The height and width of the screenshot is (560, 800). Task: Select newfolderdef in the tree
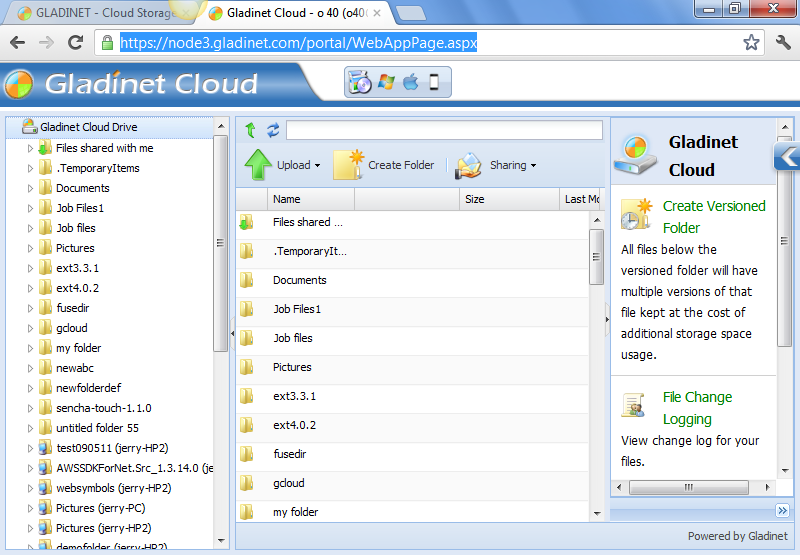point(88,388)
